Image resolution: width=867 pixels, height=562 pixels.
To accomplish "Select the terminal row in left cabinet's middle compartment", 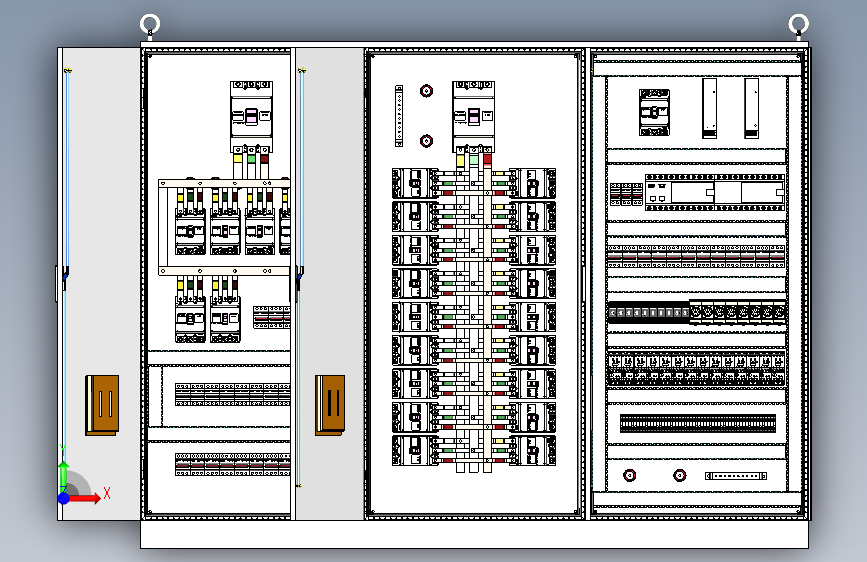I will click(233, 394).
